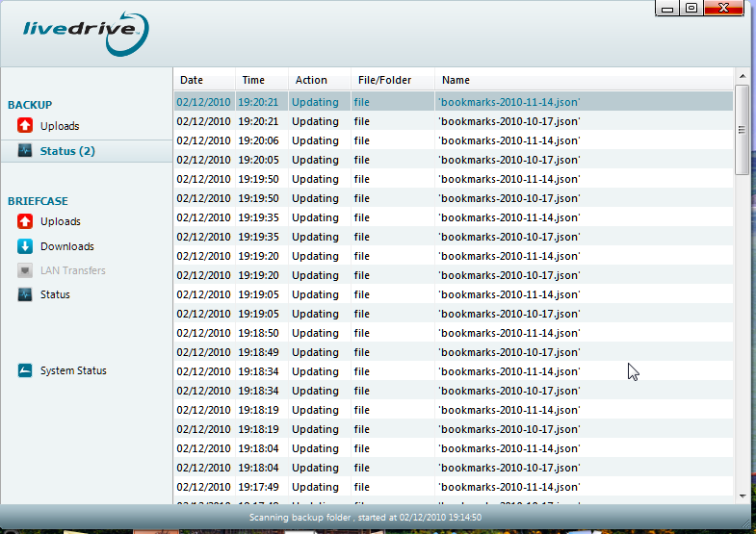
Task: Open the Downloads section in Briefcase
Action: coord(66,246)
